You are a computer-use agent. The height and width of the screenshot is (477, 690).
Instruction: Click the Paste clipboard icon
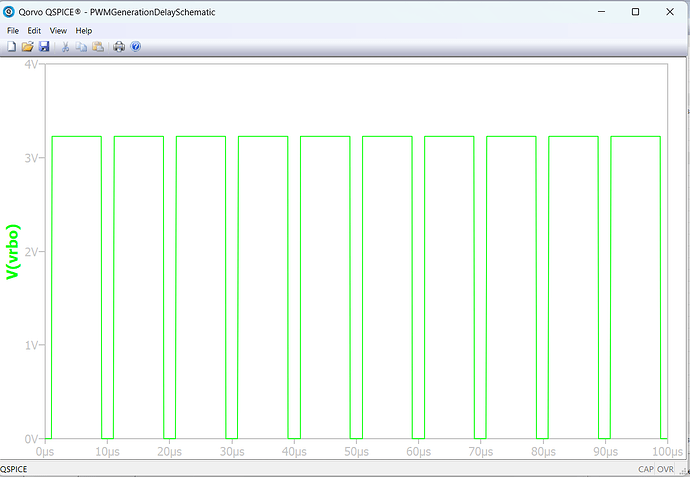coord(98,46)
